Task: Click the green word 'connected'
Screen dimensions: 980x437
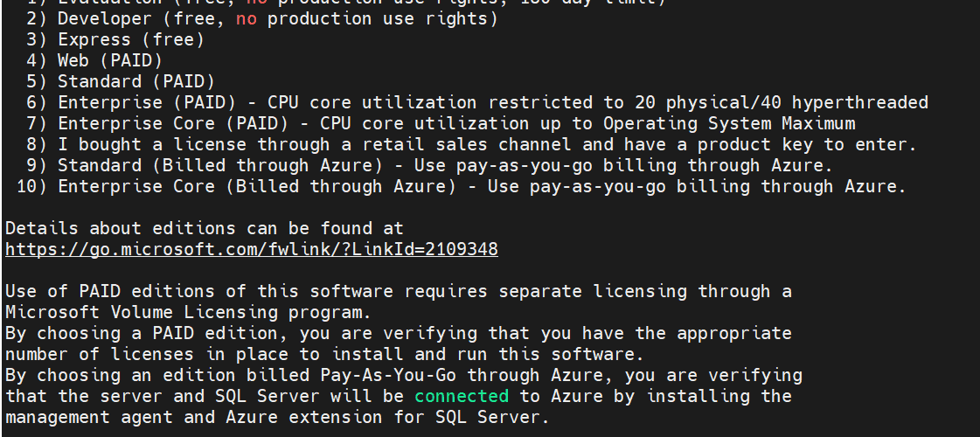Action: pos(462,397)
